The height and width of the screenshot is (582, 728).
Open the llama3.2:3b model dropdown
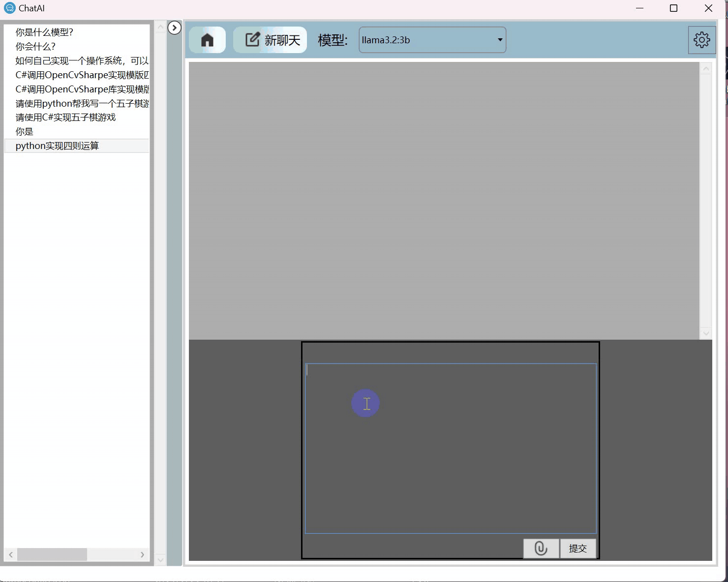[x=432, y=40]
